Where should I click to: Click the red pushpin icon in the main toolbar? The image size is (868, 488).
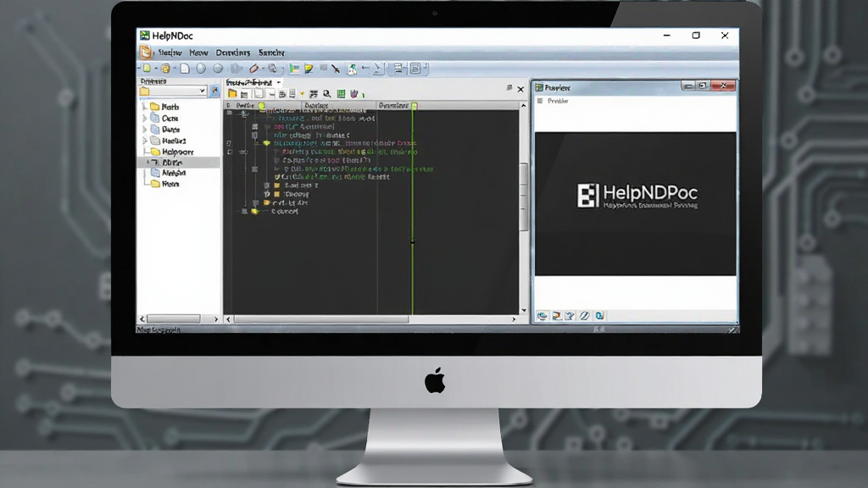point(336,69)
